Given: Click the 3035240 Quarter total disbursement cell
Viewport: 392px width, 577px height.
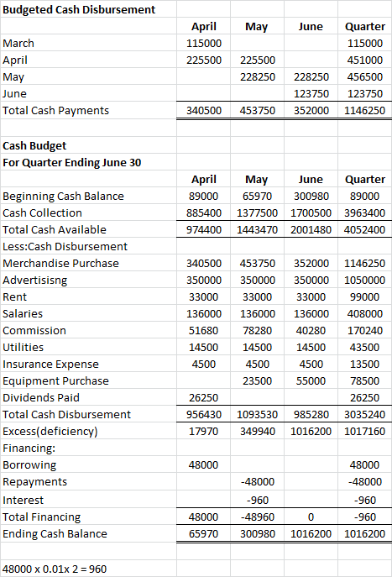Looking at the screenshot, I should 365,414.
